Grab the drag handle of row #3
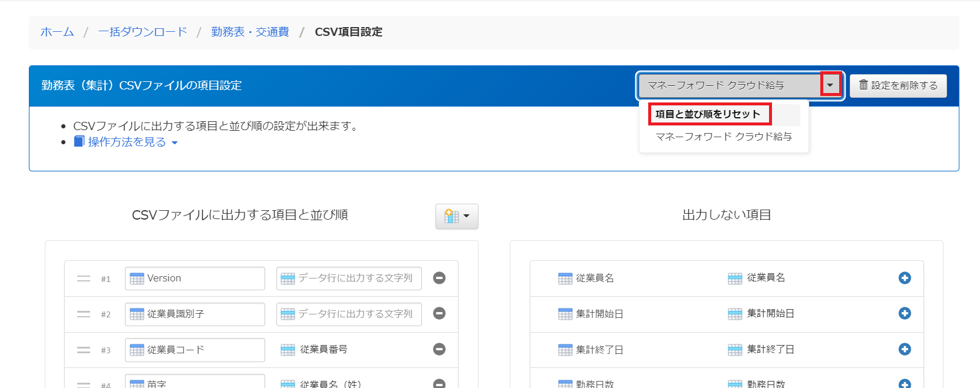Image resolution: width=980 pixels, height=388 pixels. pyautogui.click(x=84, y=350)
